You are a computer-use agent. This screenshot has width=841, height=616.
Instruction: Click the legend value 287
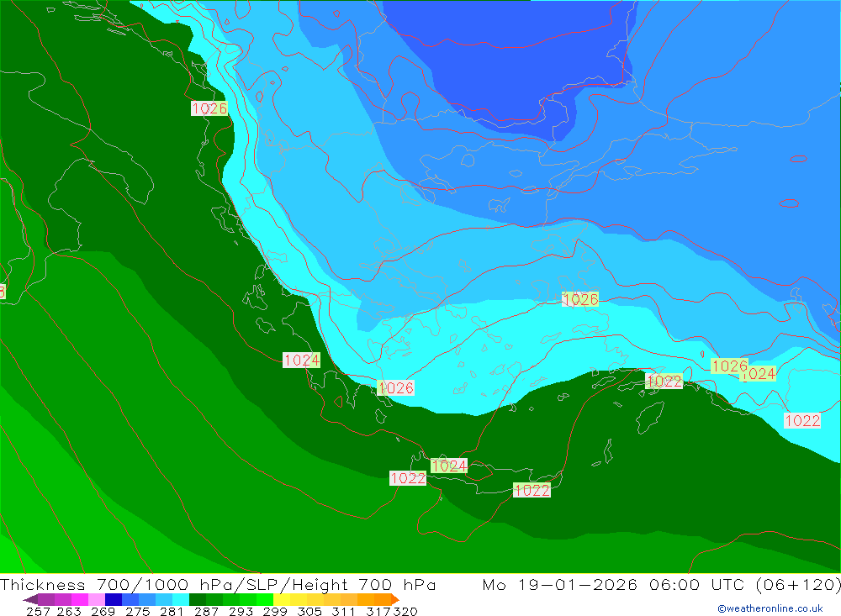(206, 611)
